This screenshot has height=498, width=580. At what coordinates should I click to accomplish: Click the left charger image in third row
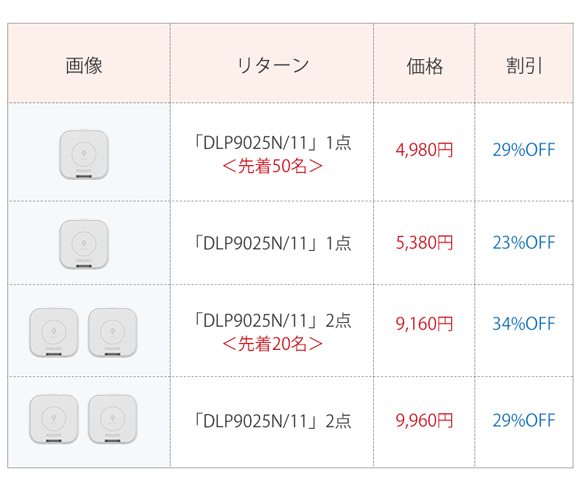[54, 332]
